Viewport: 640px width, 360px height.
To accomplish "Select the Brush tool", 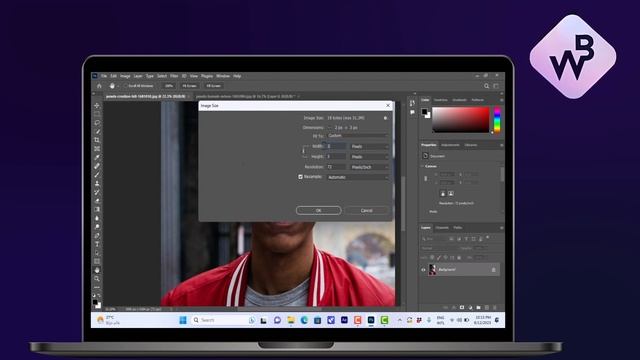I will pyautogui.click(x=97, y=175).
